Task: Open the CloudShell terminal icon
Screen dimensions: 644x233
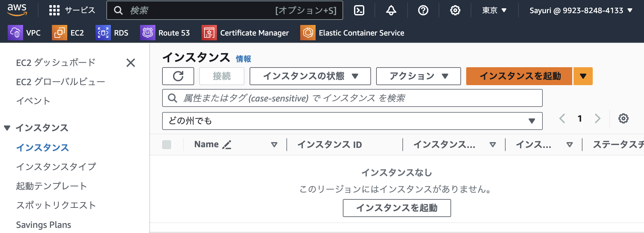Action: pyautogui.click(x=359, y=10)
